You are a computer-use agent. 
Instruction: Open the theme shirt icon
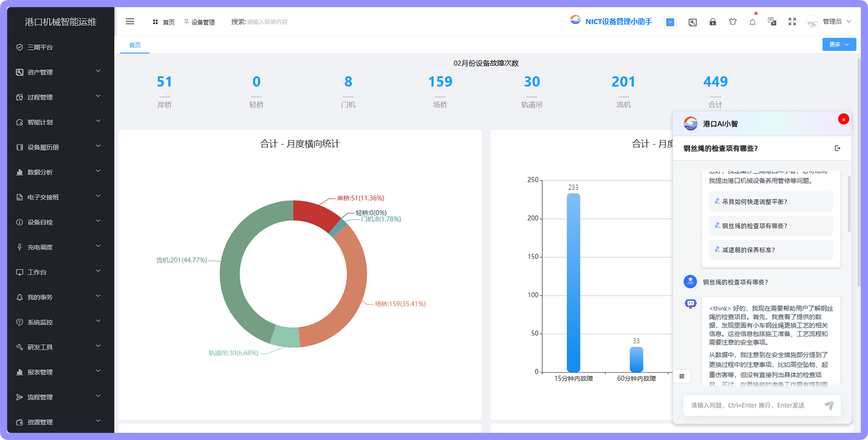733,22
